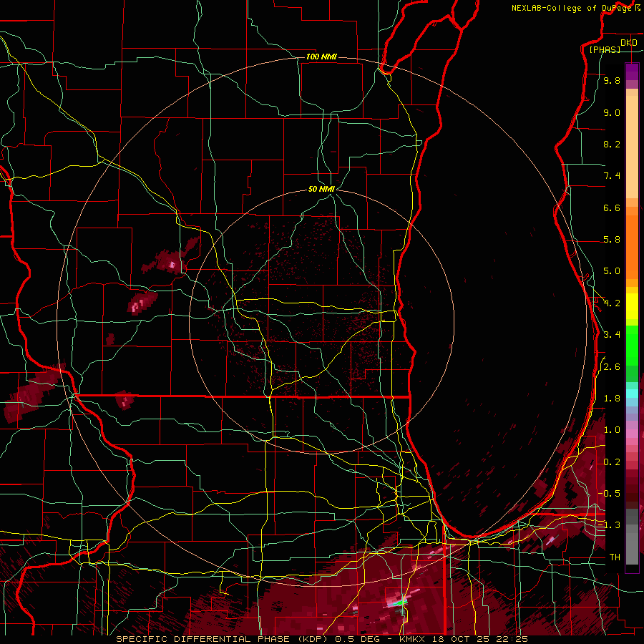The height and width of the screenshot is (644, 644).
Task: Click the 0.2 scale value
Action: (612, 462)
